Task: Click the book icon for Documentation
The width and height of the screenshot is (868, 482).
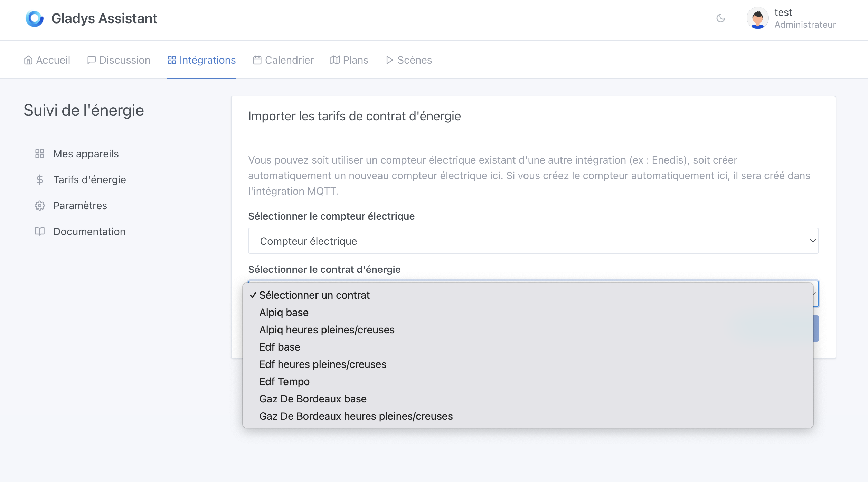Action: tap(40, 232)
